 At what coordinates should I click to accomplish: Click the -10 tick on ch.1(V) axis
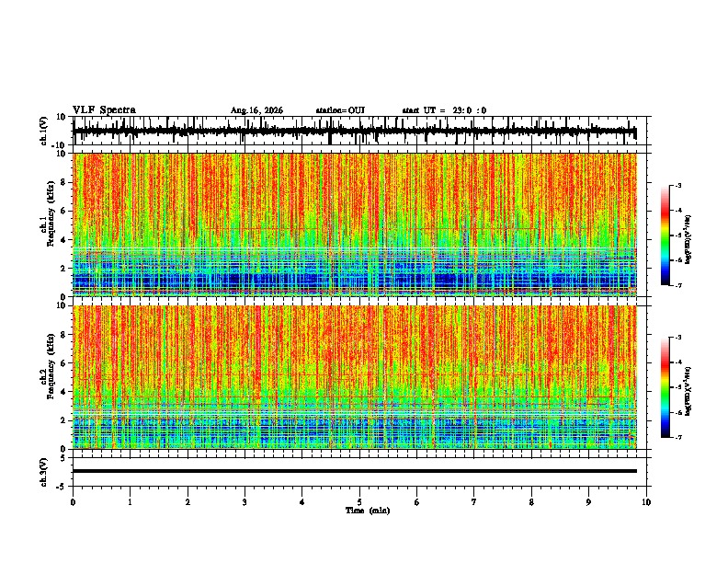60,145
